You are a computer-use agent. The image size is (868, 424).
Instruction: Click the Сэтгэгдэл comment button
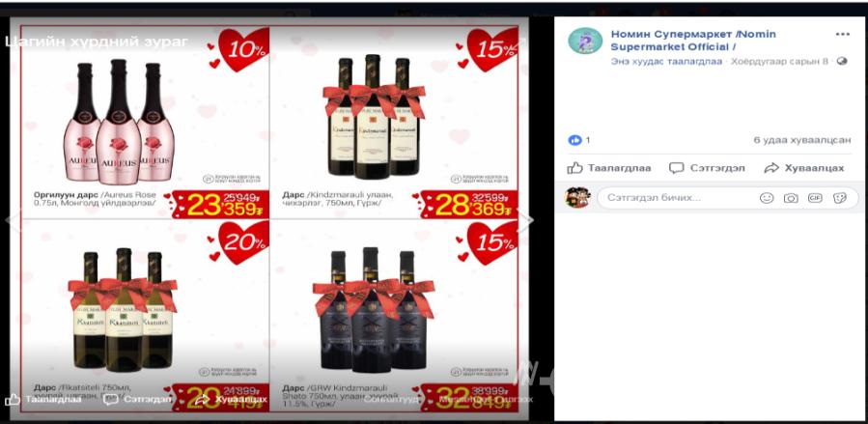click(707, 168)
